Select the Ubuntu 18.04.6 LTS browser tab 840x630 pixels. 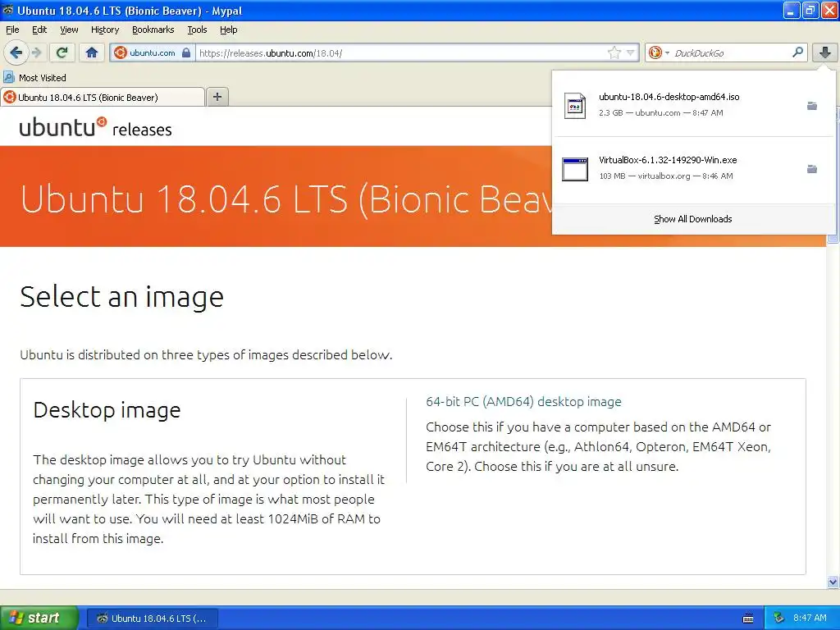pyautogui.click(x=103, y=97)
